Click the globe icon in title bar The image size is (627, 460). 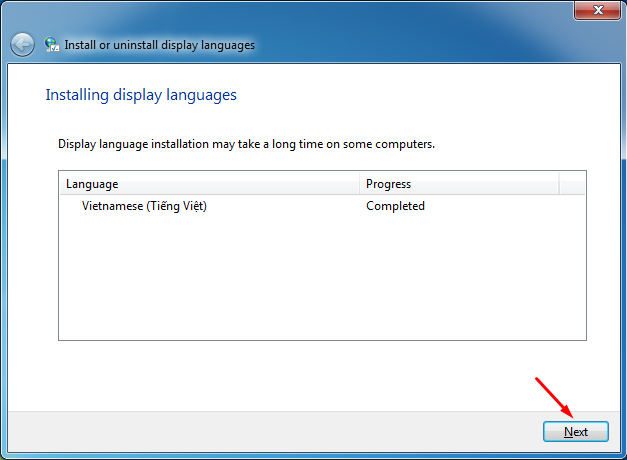52,45
